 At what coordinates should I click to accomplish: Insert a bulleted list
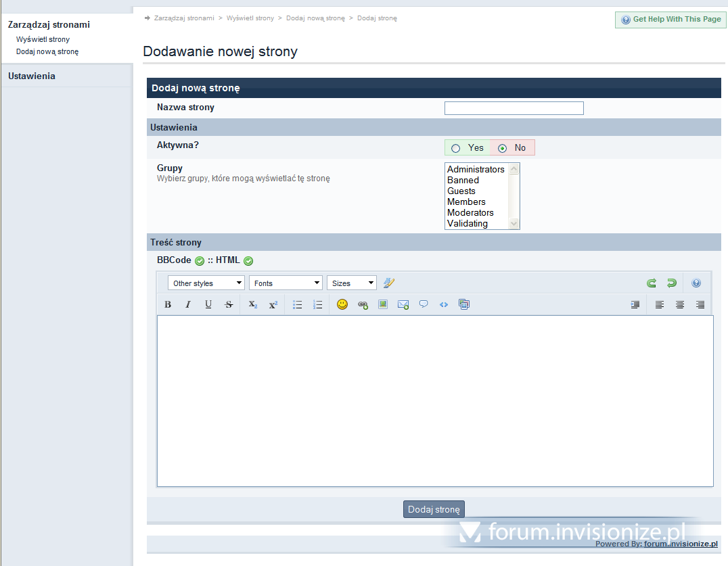[297, 305]
